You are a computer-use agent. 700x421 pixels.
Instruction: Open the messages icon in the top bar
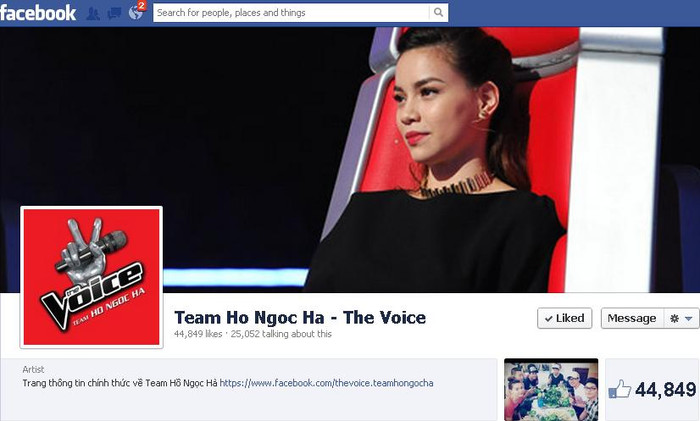click(114, 13)
